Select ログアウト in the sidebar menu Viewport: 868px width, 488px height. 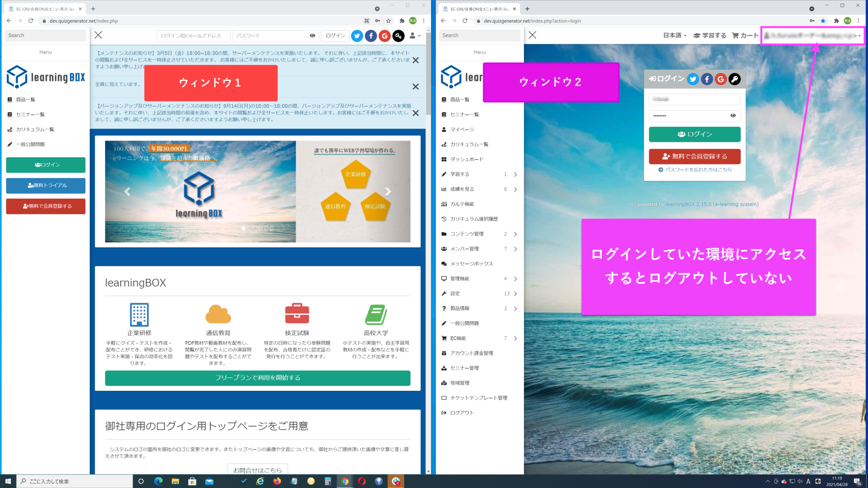tap(462, 413)
